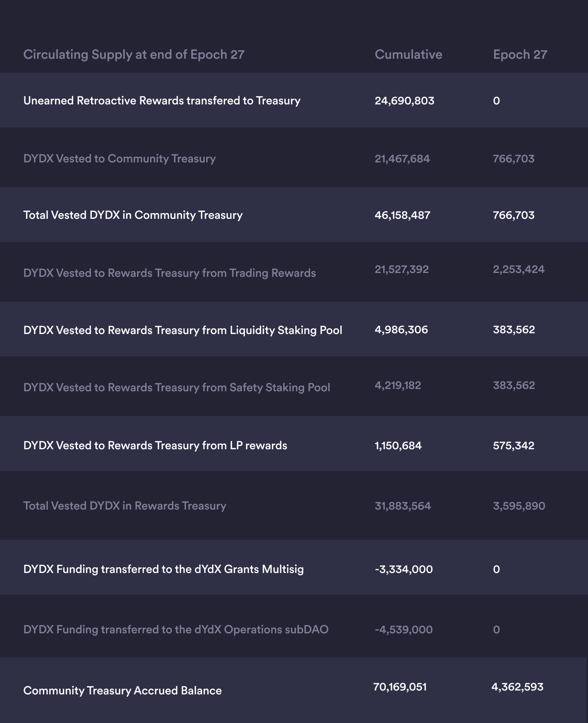The height and width of the screenshot is (723, 588).
Task: Click Total Vested DYDX in Rewards Treasury label
Action: click(125, 506)
